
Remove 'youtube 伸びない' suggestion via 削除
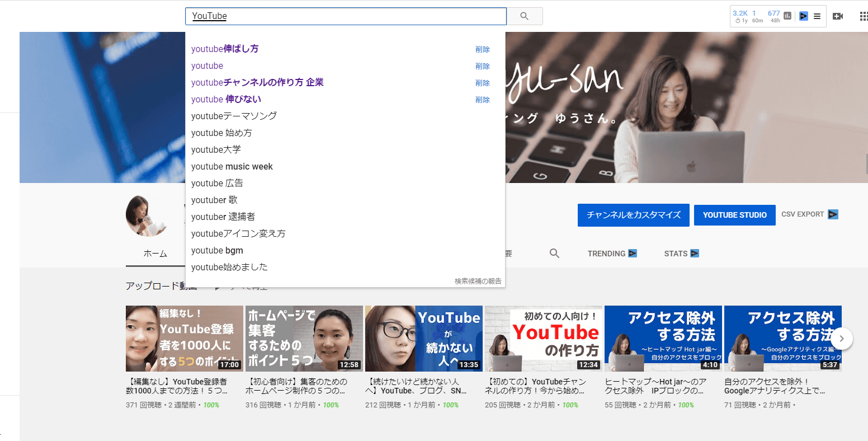[x=483, y=100]
